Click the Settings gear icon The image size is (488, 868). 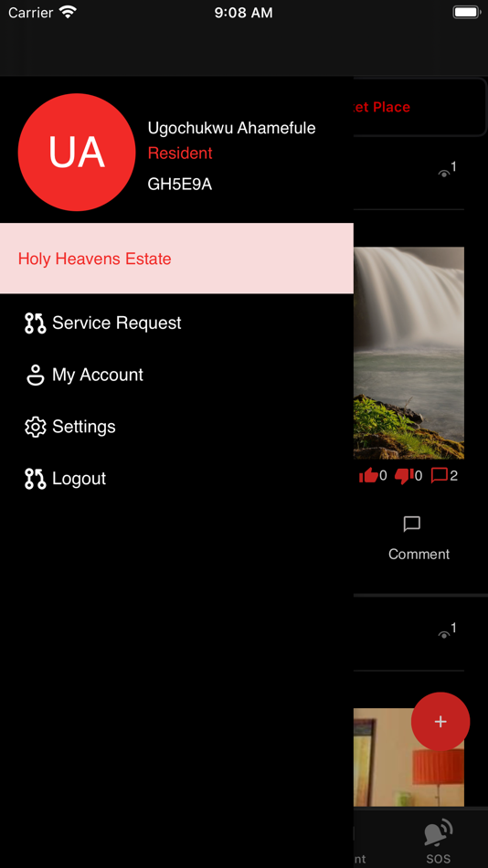36,427
